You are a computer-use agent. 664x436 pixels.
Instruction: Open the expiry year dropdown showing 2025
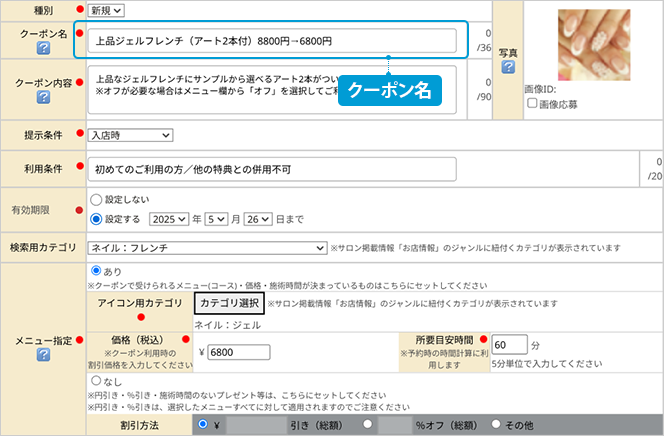click(170, 218)
